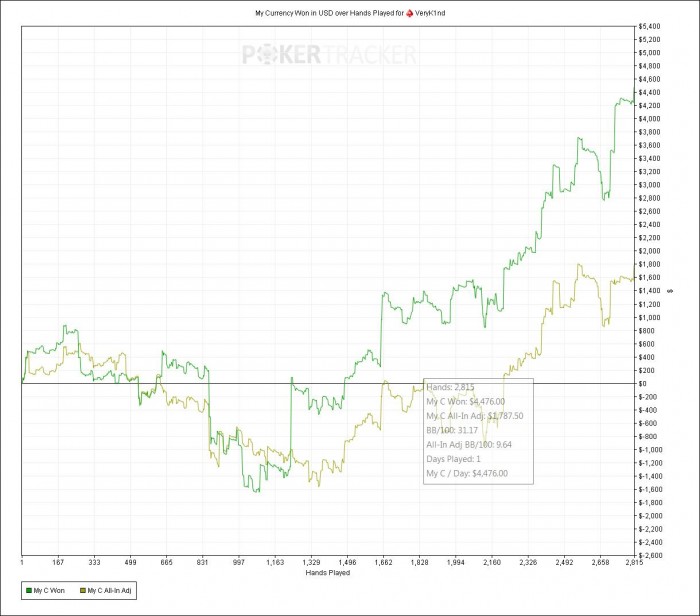700x616 pixels.
Task: Click the 2,160 x-axis tick label
Action: [492, 562]
